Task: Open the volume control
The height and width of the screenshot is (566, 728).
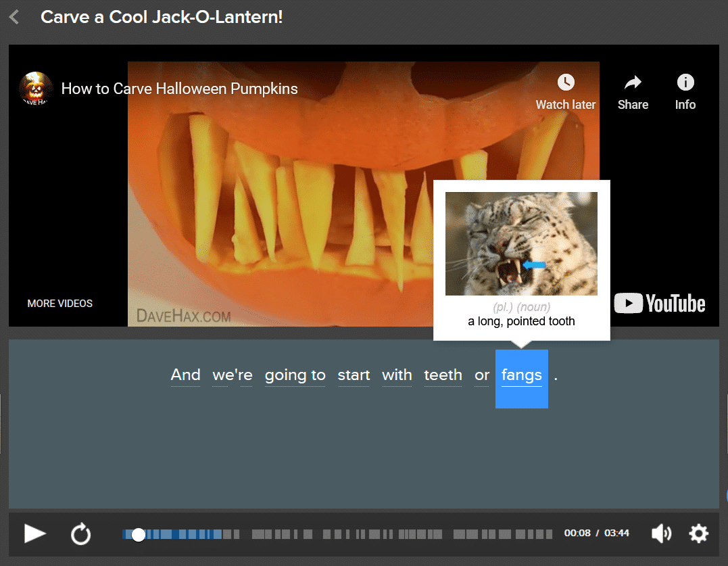Action: pyautogui.click(x=661, y=534)
